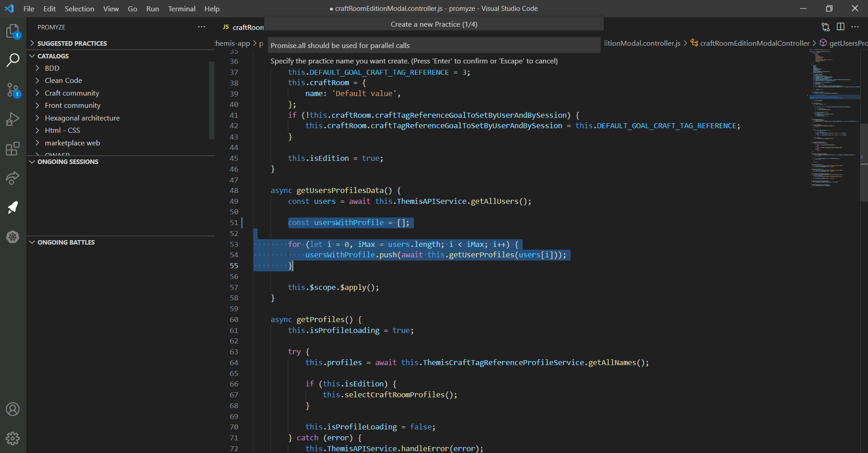
Task: Open Accounts icon at bottom left
Action: (13, 409)
